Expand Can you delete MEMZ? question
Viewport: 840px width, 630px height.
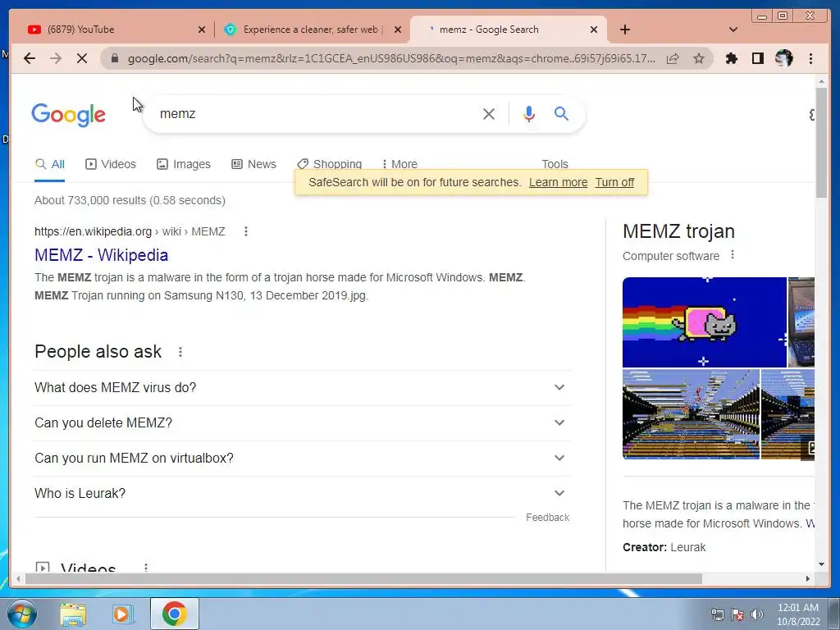click(x=302, y=422)
